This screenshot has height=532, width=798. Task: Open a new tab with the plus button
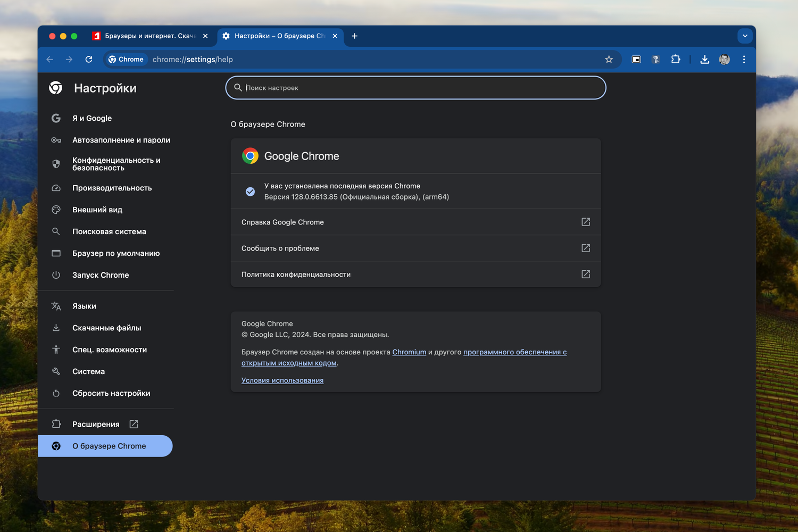click(355, 36)
